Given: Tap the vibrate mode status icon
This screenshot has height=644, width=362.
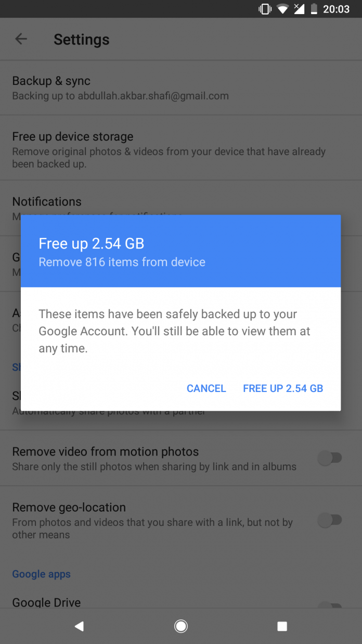Looking at the screenshot, I should (265, 8).
